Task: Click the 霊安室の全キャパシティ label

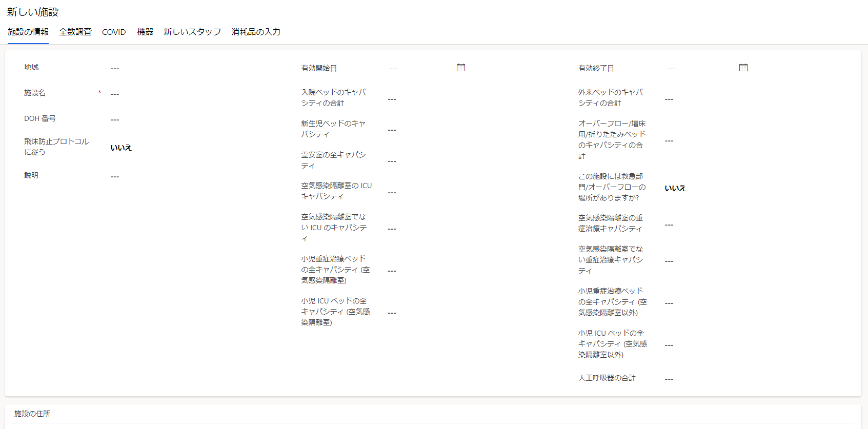Action: click(x=334, y=160)
